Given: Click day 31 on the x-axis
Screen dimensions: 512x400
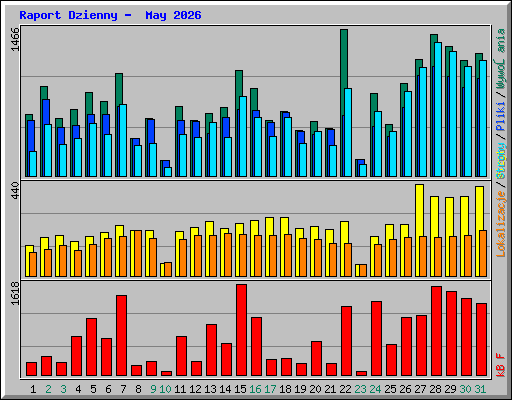Looking at the screenshot, I should click(480, 389).
